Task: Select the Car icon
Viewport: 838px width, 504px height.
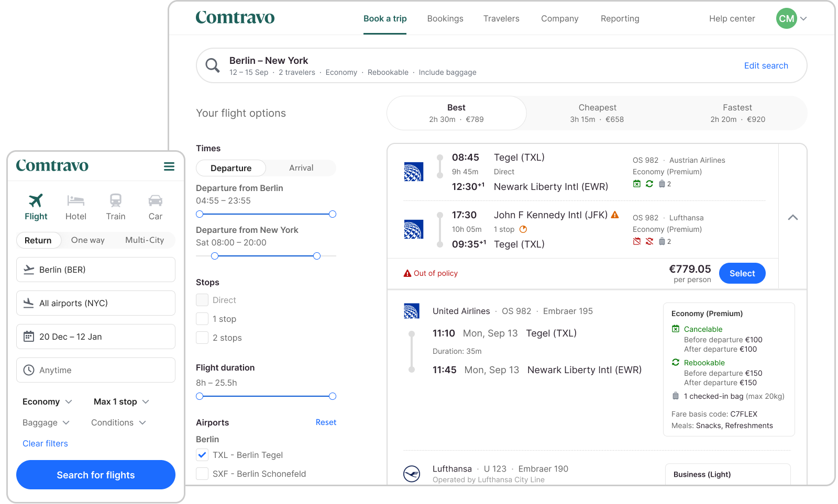Action: 156,200
